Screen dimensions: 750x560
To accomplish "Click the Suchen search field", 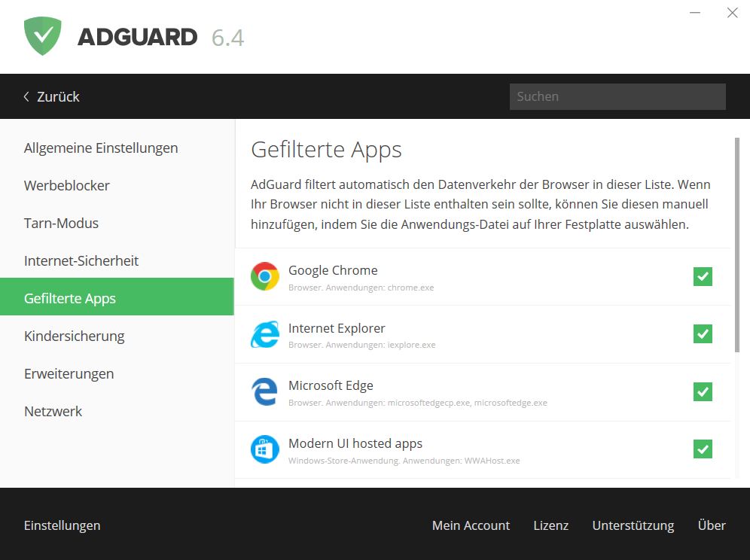I will [617, 96].
